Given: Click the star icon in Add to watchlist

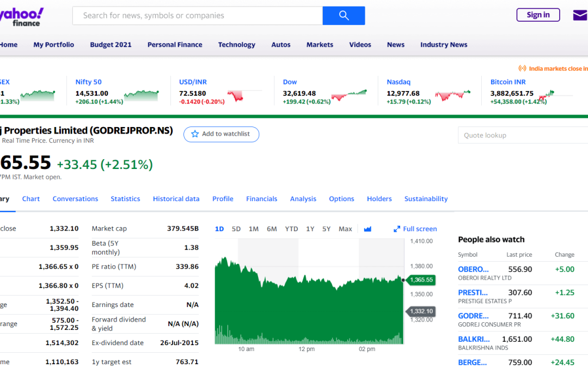Looking at the screenshot, I should pyautogui.click(x=195, y=134).
